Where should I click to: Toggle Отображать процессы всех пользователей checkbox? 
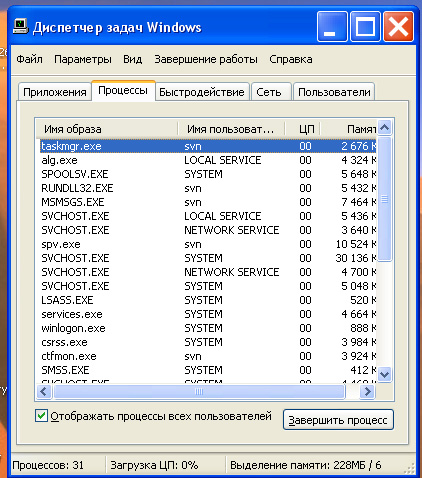click(41, 416)
